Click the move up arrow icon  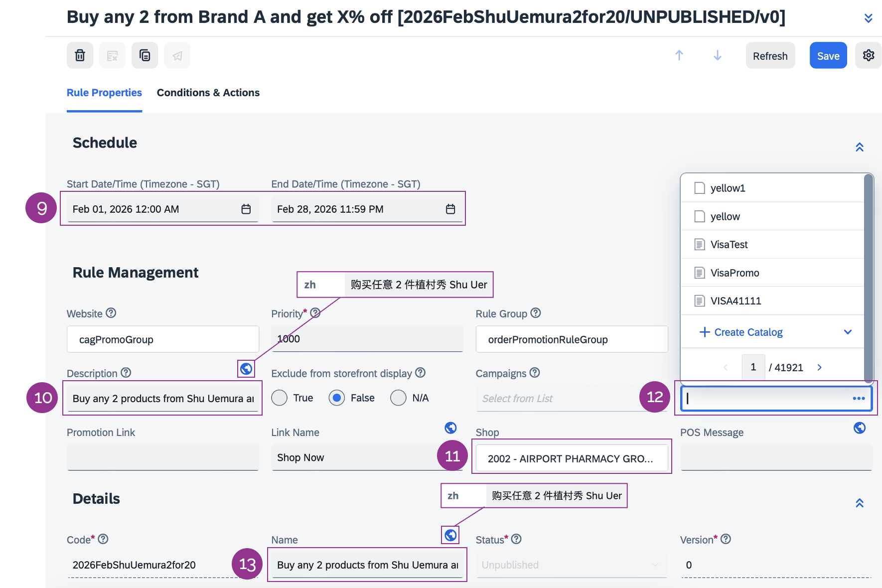coord(679,55)
